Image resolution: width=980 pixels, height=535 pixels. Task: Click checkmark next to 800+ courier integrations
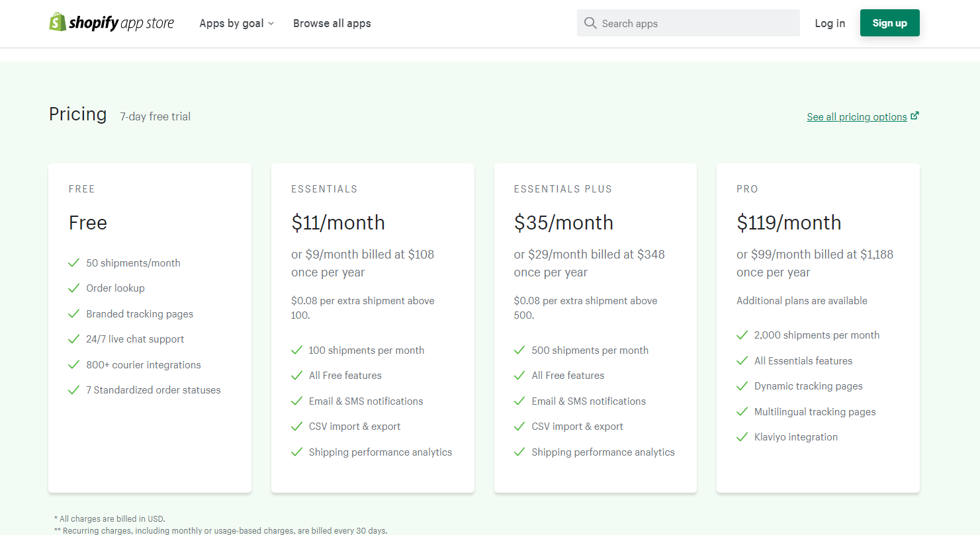click(x=74, y=365)
